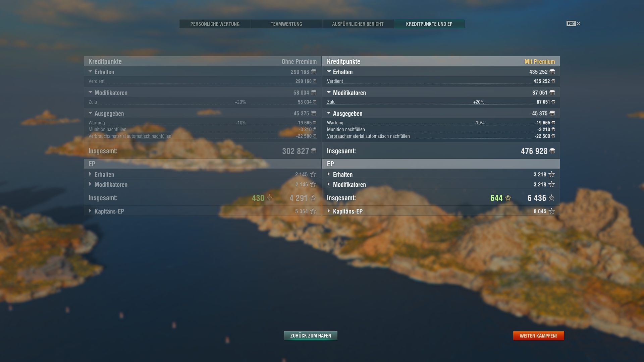Image resolution: width=644 pixels, height=362 pixels.
Task: Click star icon beside 8 045 Kapitäns-EP
Action: point(551,212)
